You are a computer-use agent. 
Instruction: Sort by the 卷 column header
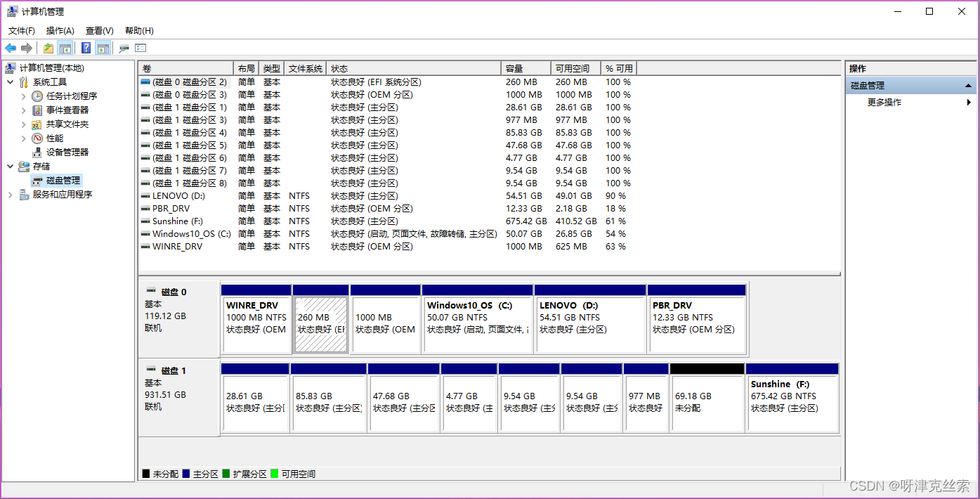(x=186, y=68)
